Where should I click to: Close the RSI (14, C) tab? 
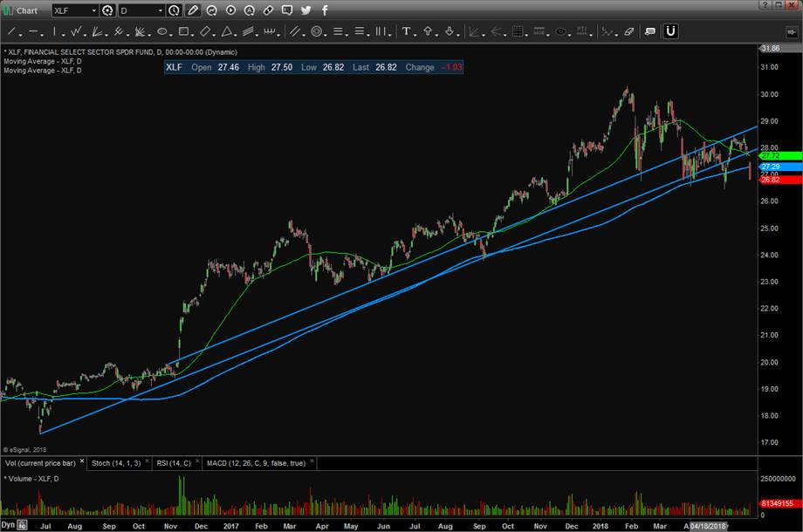click(197, 461)
